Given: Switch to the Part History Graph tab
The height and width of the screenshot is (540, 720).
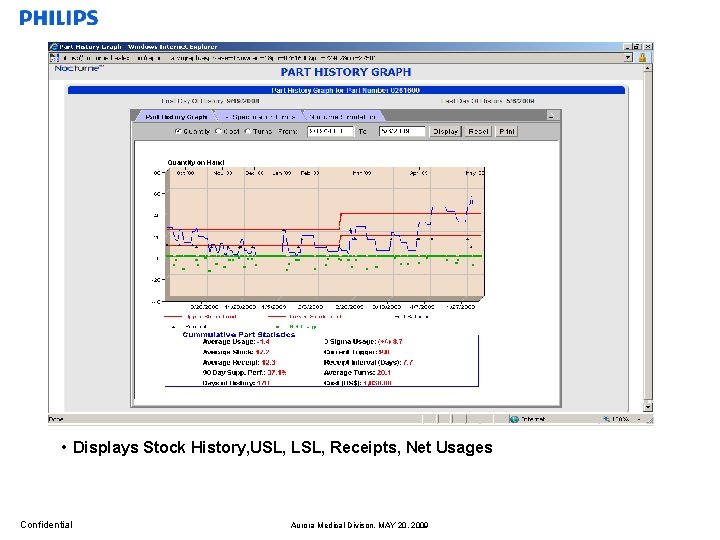Looking at the screenshot, I should point(176,117).
